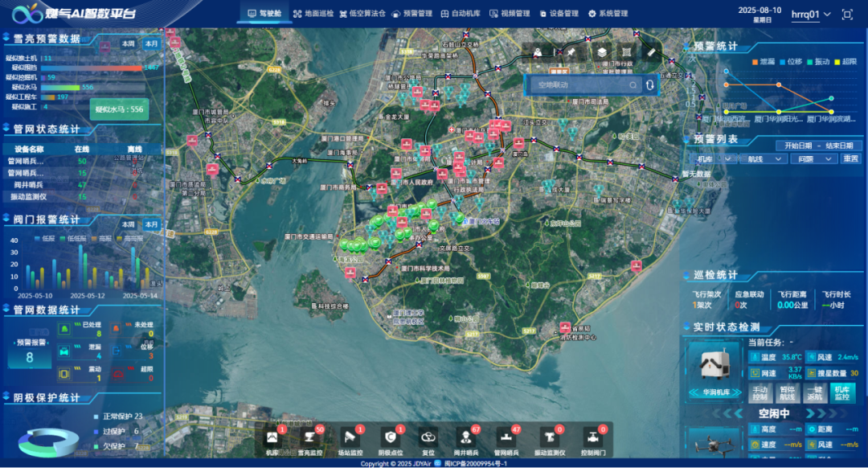Open the 航线 dropdown in 预警列表
The height and width of the screenshot is (468, 868).
tap(764, 159)
